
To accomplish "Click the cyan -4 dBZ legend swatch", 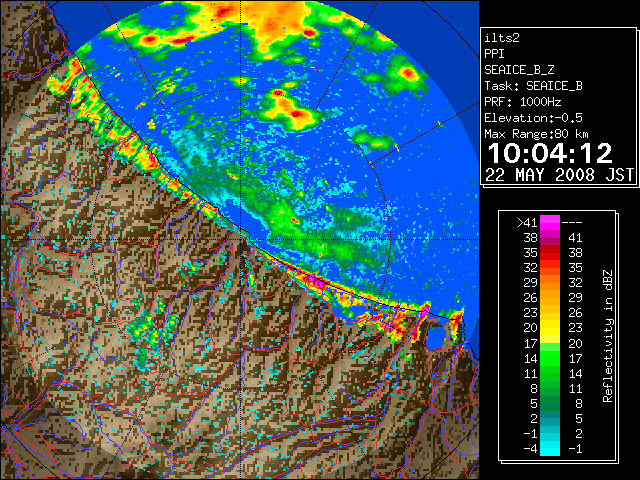I will (550, 449).
